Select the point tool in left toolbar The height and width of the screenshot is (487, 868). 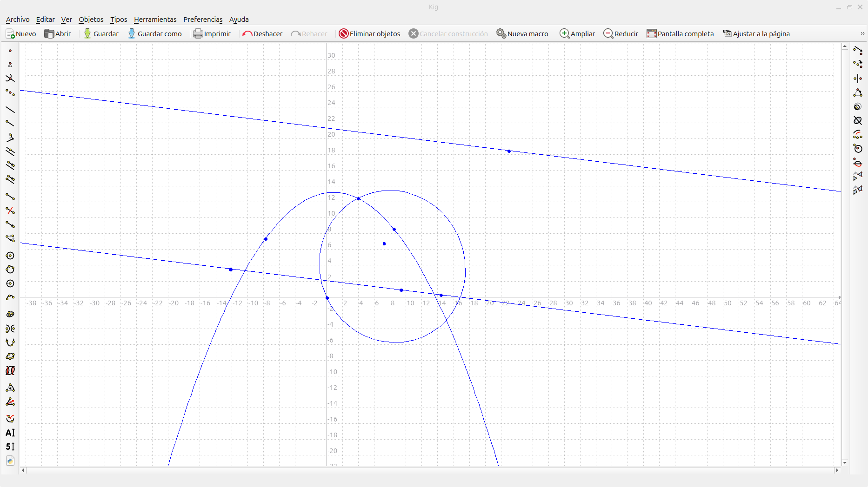pyautogui.click(x=10, y=51)
